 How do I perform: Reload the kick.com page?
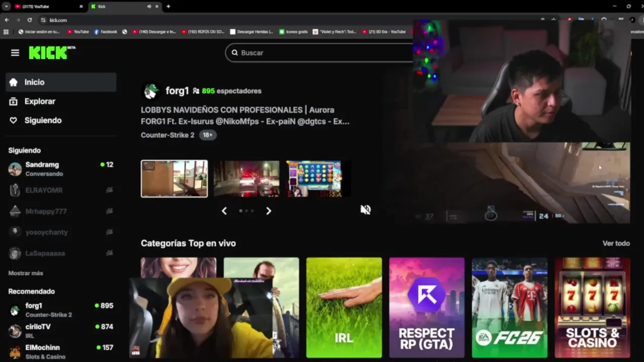(30, 20)
